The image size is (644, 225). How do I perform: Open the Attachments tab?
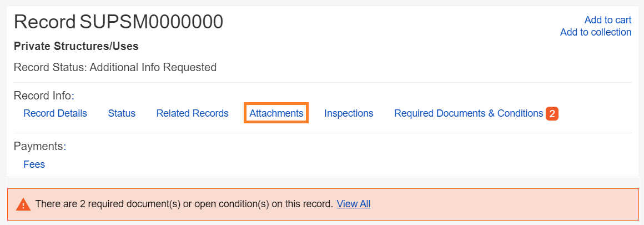click(x=276, y=113)
